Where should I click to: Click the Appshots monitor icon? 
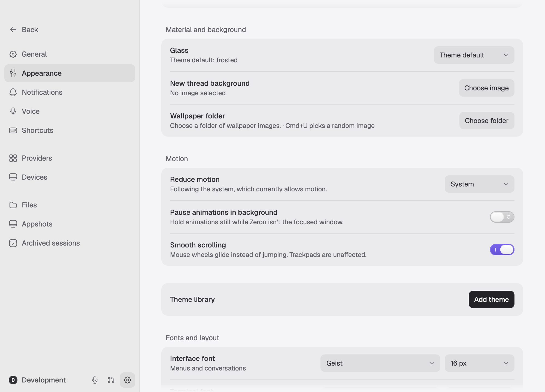13,224
